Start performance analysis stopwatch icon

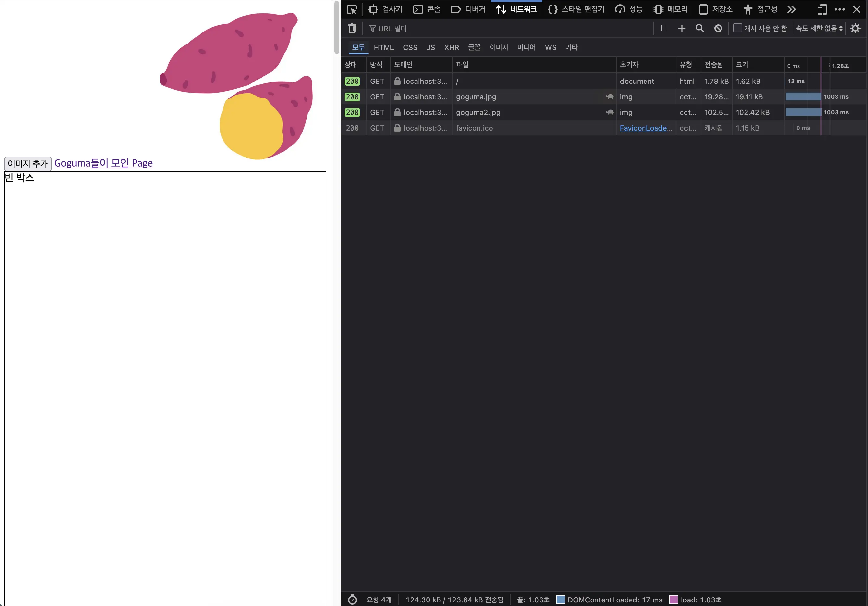point(352,600)
